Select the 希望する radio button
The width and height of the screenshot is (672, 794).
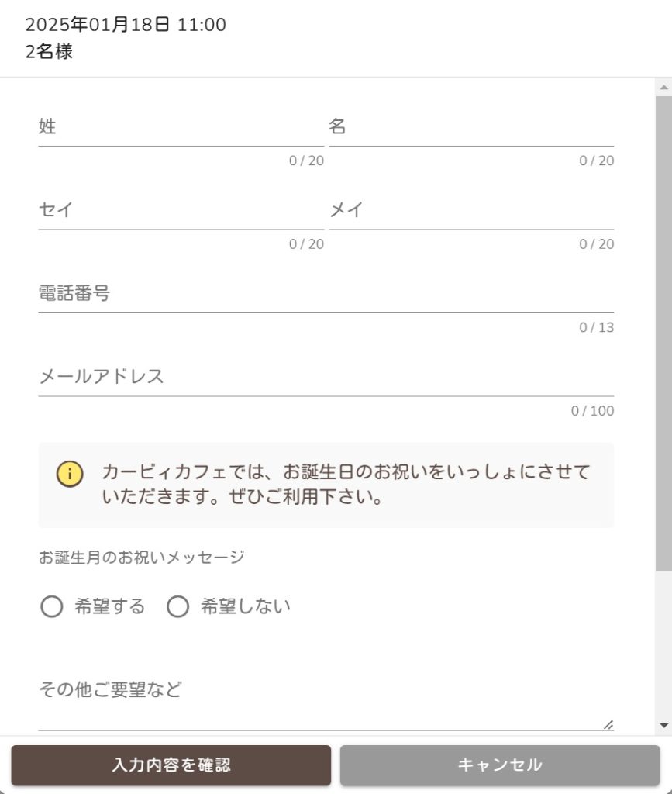coord(52,607)
